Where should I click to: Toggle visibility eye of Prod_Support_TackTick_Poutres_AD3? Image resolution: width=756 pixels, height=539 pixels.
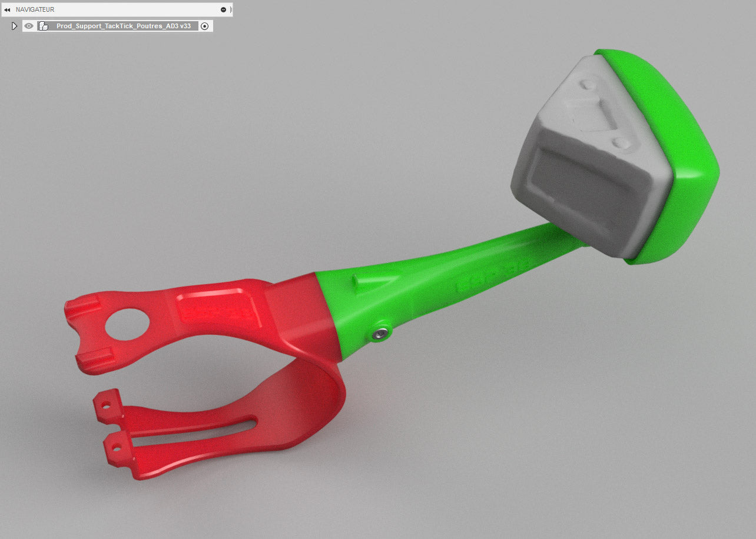coord(29,26)
